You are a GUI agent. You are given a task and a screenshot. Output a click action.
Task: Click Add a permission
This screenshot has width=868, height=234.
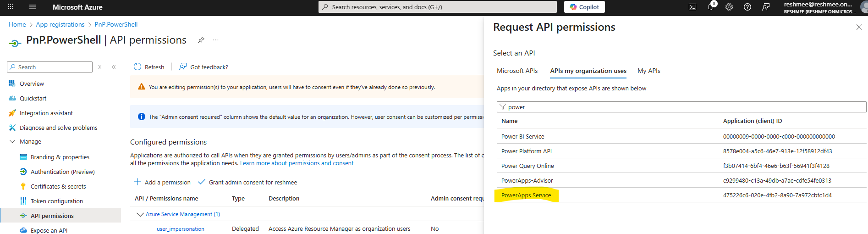(162, 182)
